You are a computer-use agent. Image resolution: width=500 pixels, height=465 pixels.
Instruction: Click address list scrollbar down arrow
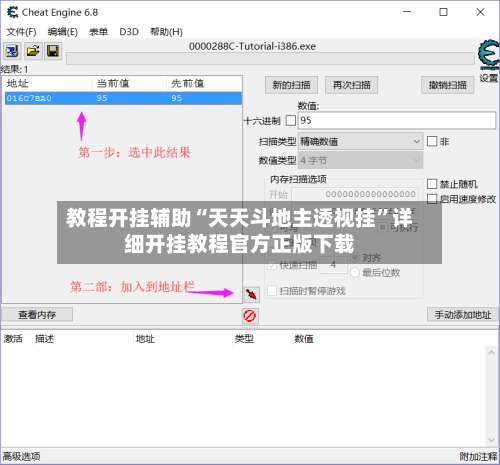491,440
